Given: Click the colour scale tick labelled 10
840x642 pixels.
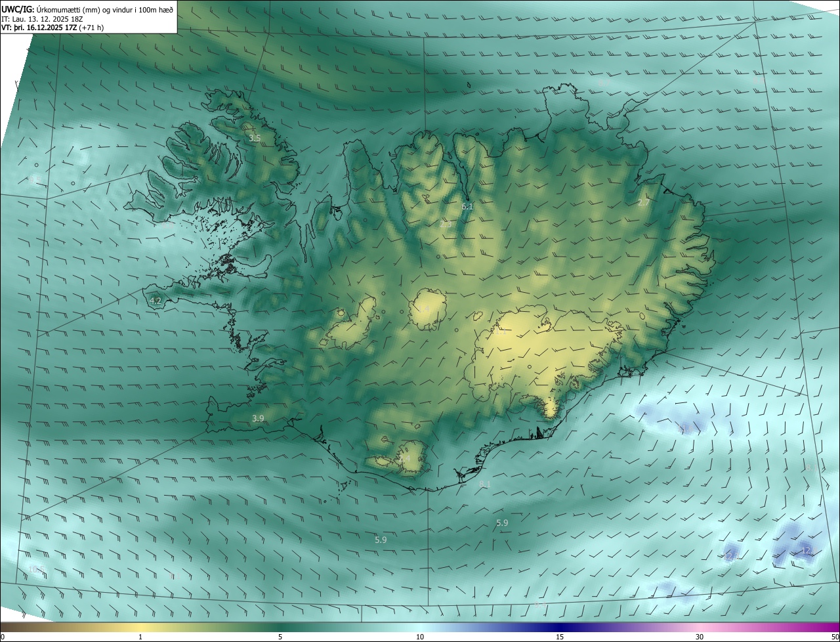Looking at the screenshot, I should pyautogui.click(x=420, y=637).
